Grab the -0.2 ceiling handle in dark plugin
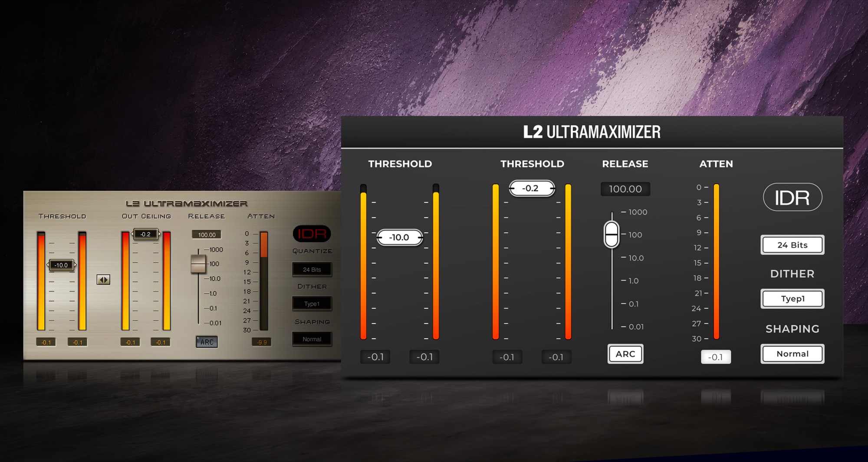The height and width of the screenshot is (462, 868). (532, 188)
